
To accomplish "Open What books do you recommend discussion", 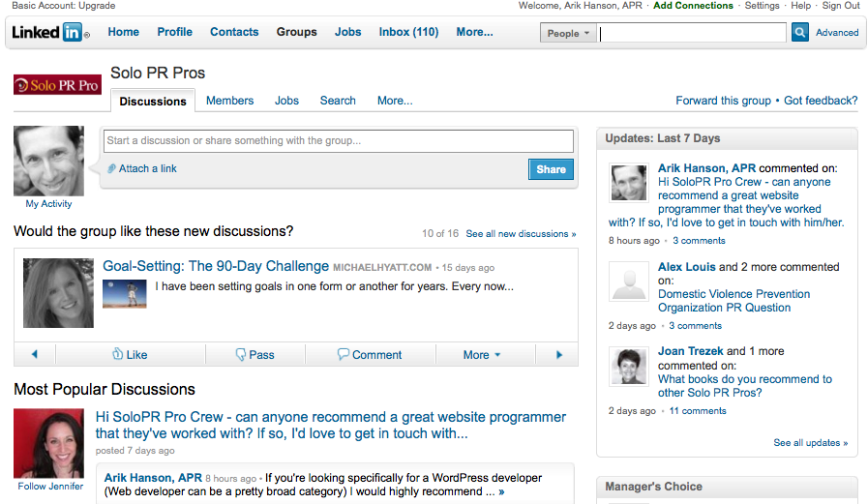I will pos(744,386).
